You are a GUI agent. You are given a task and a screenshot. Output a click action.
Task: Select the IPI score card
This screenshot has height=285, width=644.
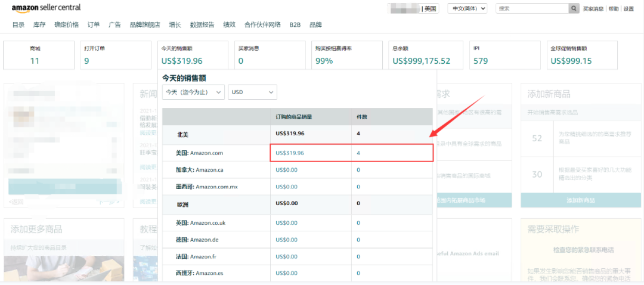[504, 55]
